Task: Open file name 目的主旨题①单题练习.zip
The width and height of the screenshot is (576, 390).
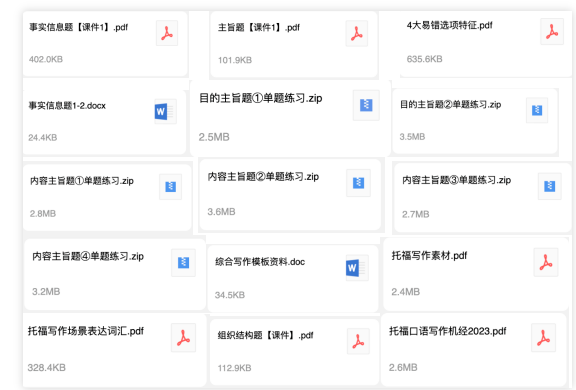Action: point(260,98)
